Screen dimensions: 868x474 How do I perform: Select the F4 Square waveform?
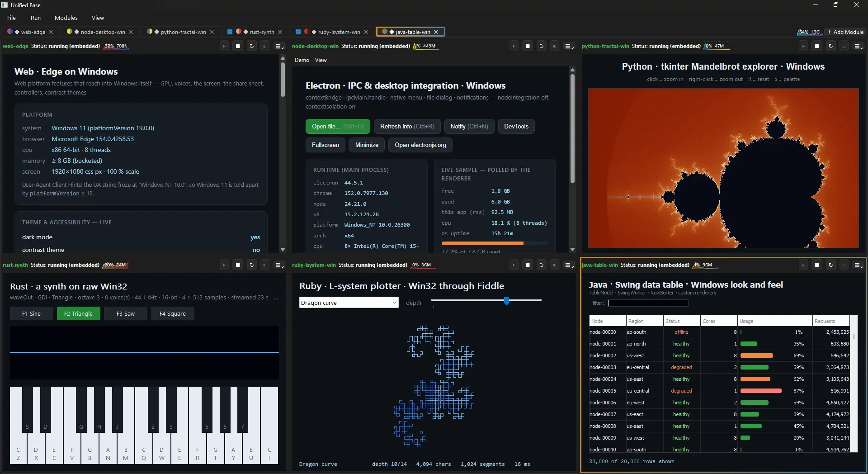(x=172, y=313)
